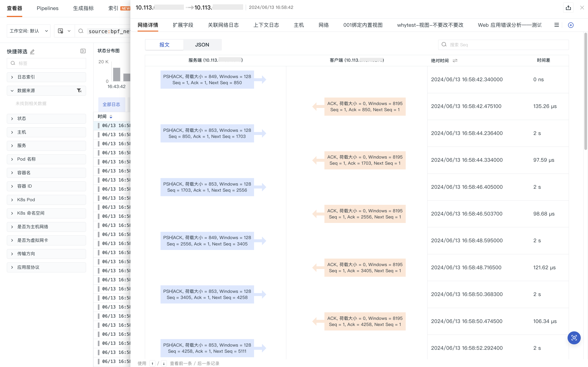Switch to 报文 view

point(164,45)
